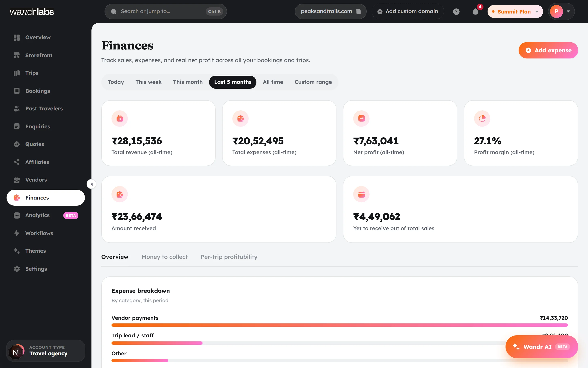The height and width of the screenshot is (368, 588).
Task: Open the Overview sidebar icon
Action: 17,37
